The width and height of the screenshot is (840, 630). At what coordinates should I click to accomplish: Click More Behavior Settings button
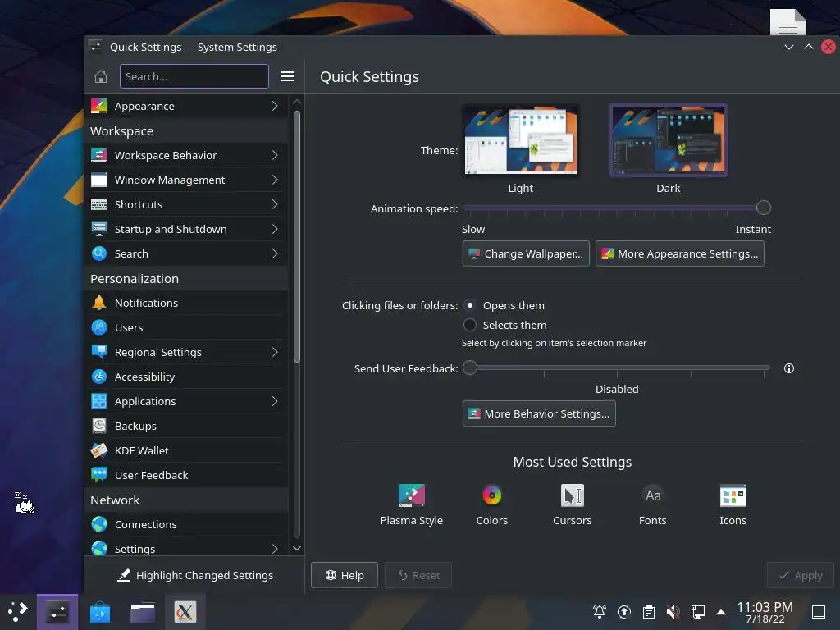click(x=539, y=413)
